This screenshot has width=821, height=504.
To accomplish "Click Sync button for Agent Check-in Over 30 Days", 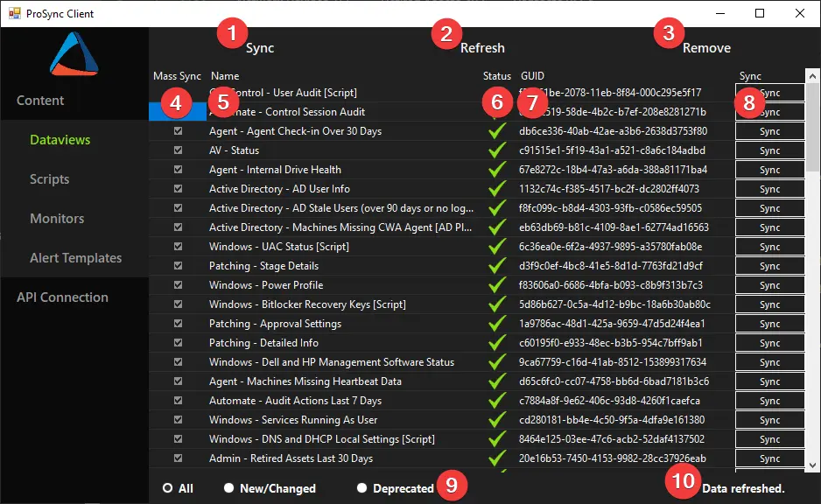I will tap(769, 131).
